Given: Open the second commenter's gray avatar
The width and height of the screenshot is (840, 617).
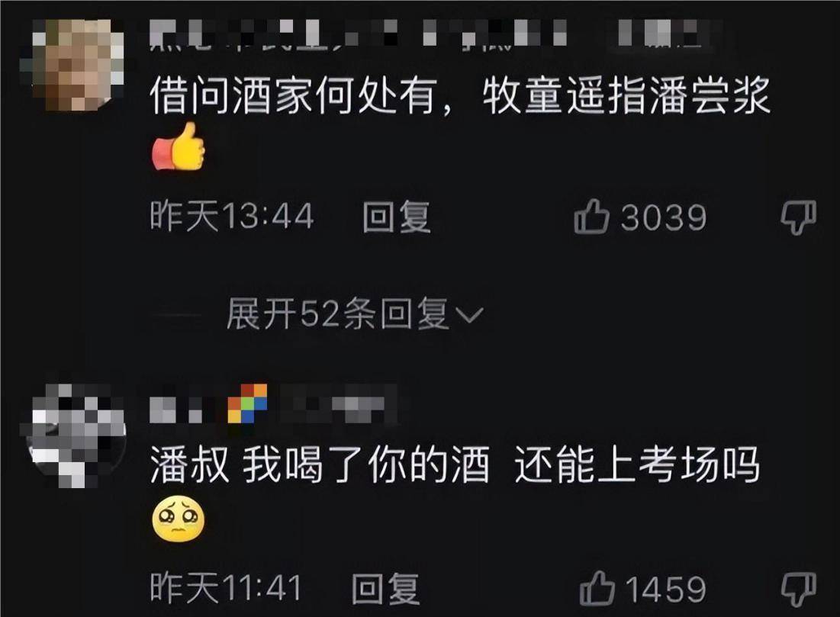Looking at the screenshot, I should click(x=73, y=434).
